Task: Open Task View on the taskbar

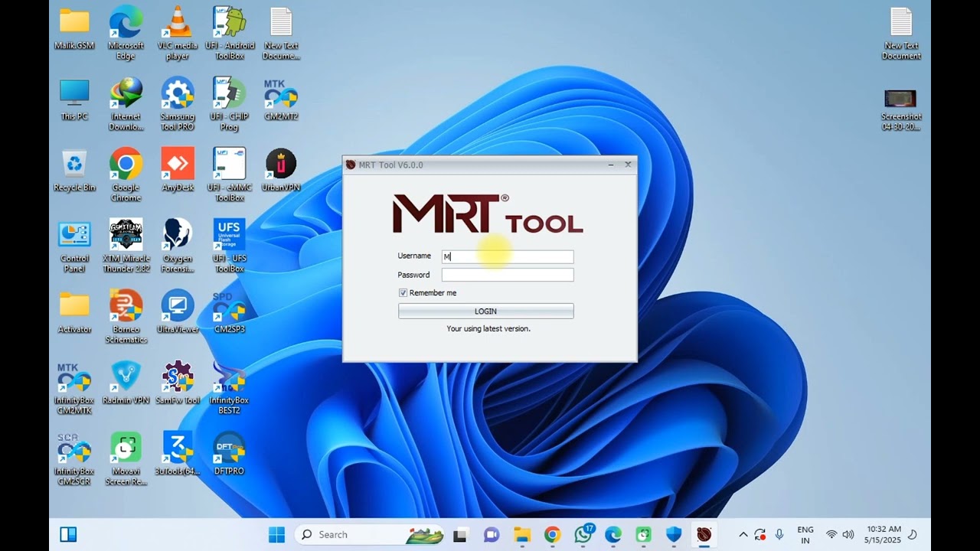Action: [x=460, y=534]
